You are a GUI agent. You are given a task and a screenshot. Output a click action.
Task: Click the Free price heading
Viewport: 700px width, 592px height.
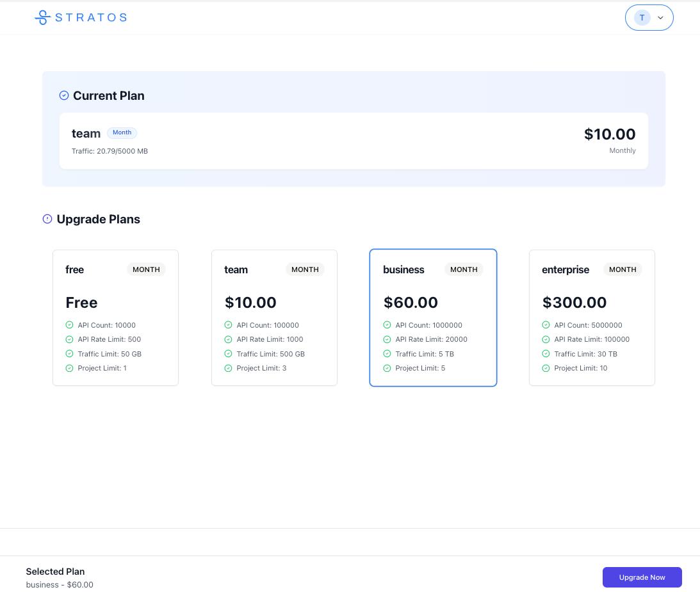82,303
